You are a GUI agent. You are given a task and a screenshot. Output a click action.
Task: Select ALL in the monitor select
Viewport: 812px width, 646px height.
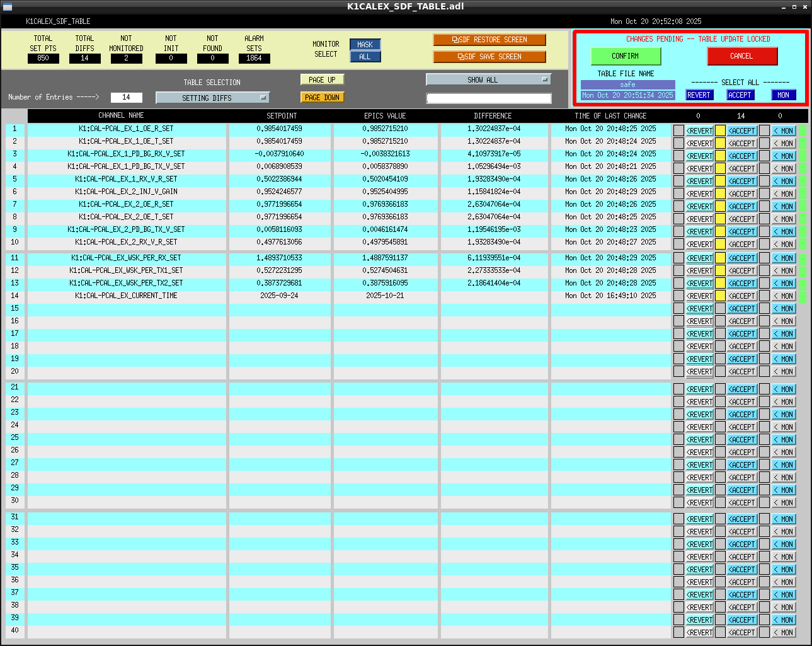365,57
